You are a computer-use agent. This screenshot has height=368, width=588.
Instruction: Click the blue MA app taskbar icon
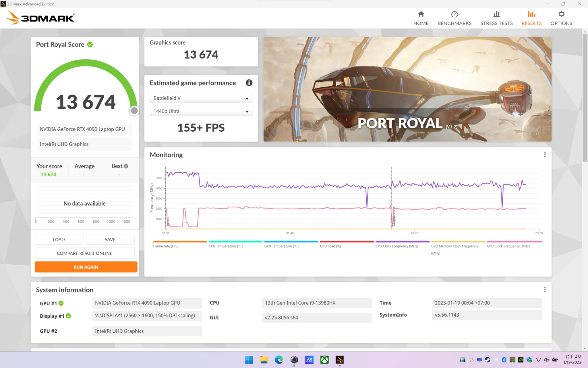[309, 360]
